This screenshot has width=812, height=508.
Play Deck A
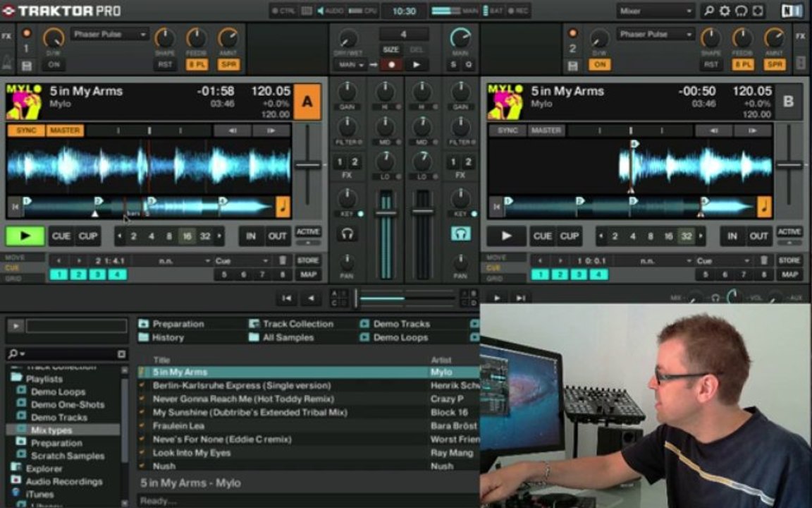click(x=25, y=236)
